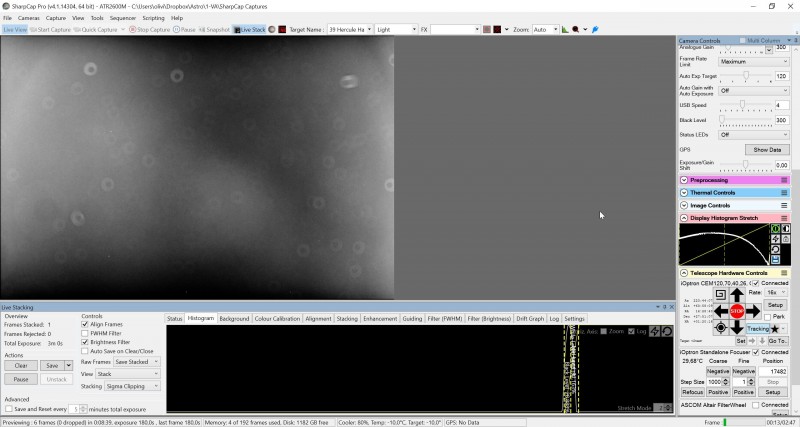Viewport: 800px width, 427px height.
Task: Click the Go To button for telescope
Action: pyautogui.click(x=777, y=341)
